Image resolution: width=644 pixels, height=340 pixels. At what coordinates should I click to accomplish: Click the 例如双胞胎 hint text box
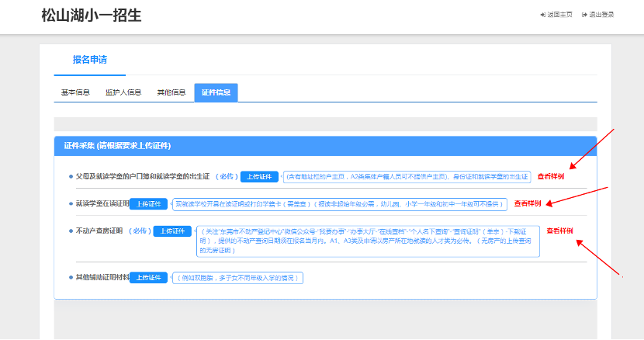[237, 277]
